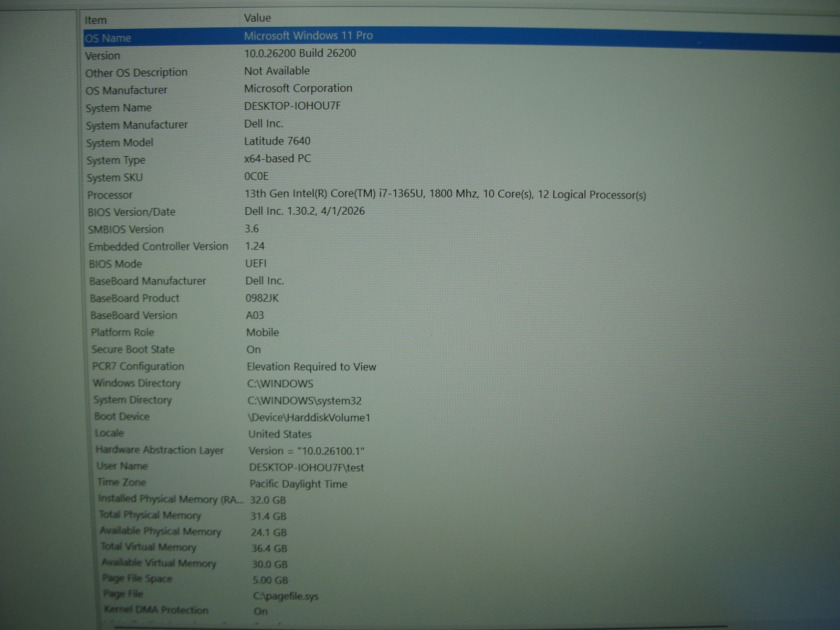Select the Platform Role label
Image resolution: width=840 pixels, height=630 pixels.
tap(122, 332)
